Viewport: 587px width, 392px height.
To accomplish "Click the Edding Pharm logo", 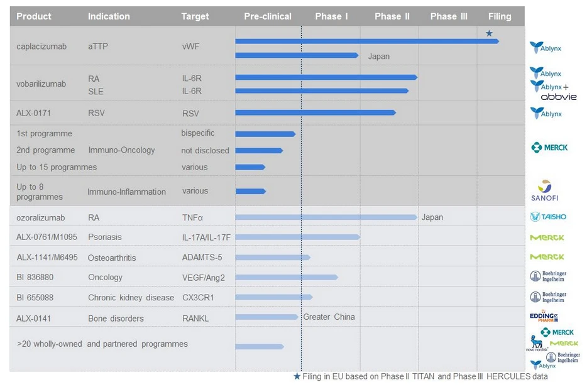I will coord(544,317).
